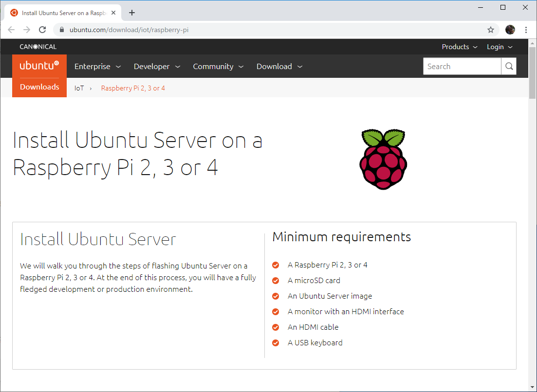537x392 pixels.
Task: Click the Install Ubuntu Server subheading
Action: click(98, 239)
